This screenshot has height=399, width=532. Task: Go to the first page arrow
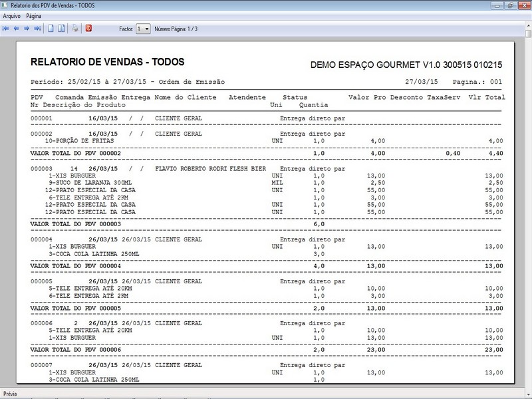(x=5, y=29)
